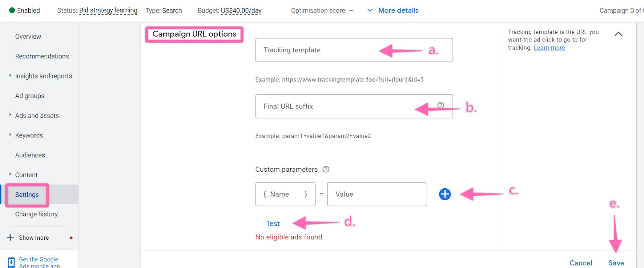Collapse the Campaign URL options panel chevron

[619, 34]
